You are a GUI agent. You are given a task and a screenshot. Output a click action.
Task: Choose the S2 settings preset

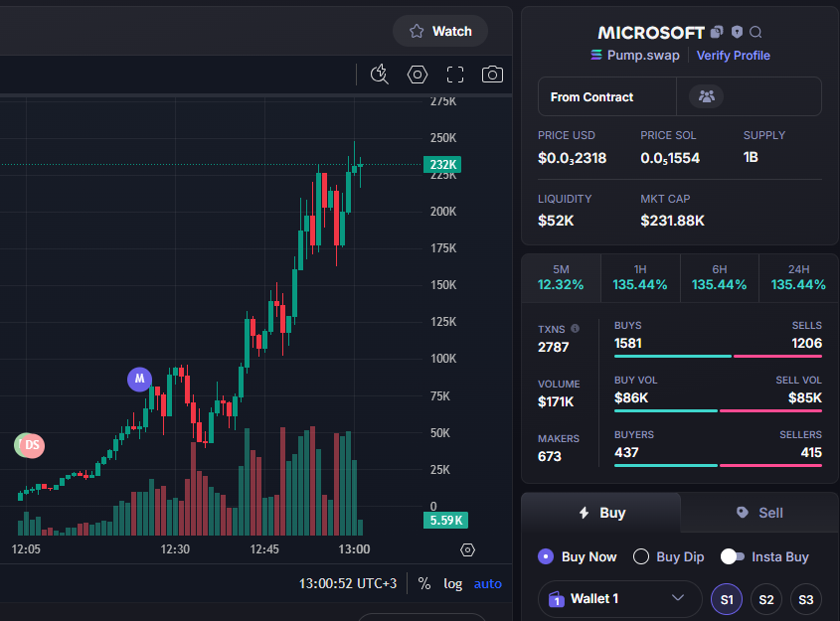(766, 599)
